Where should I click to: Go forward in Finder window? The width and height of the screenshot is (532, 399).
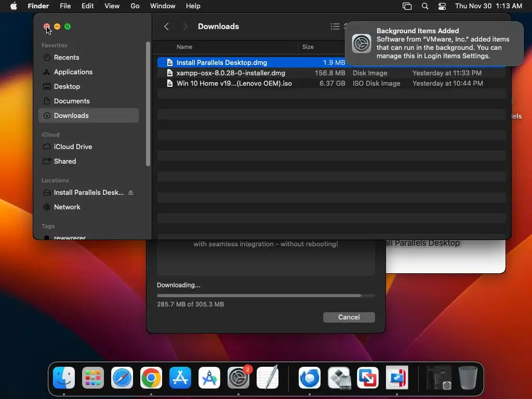(x=185, y=26)
